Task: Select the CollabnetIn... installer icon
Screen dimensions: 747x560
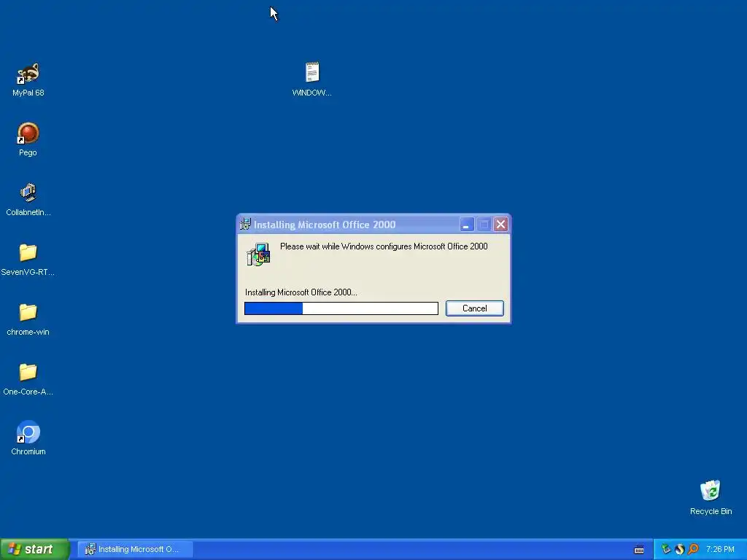Action: coord(28,192)
